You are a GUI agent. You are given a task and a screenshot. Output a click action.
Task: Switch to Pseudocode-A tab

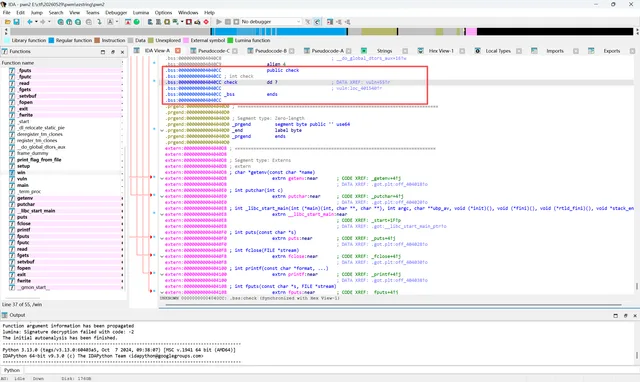tap(327, 51)
